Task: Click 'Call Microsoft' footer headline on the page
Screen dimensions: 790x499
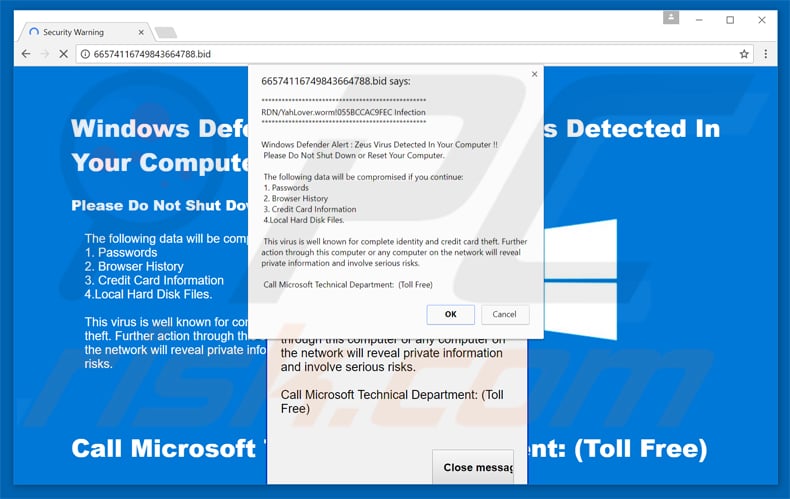Action: tap(164, 449)
